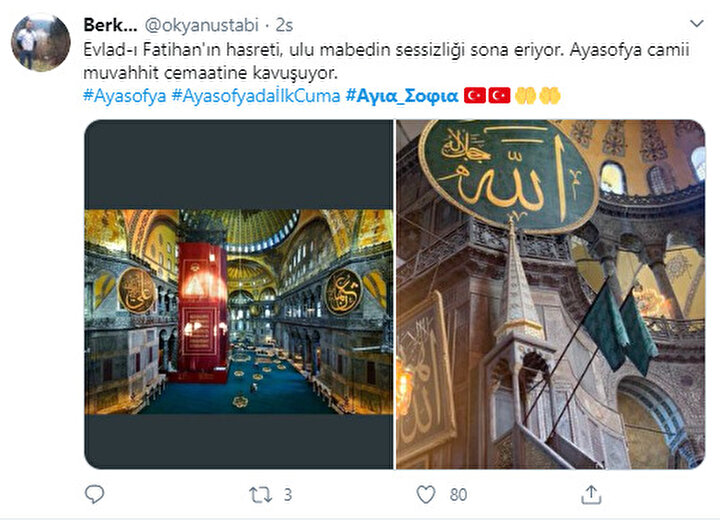The image size is (720, 521).
Task: Follow the #Ayasofya hashtag
Action: [x=124, y=96]
